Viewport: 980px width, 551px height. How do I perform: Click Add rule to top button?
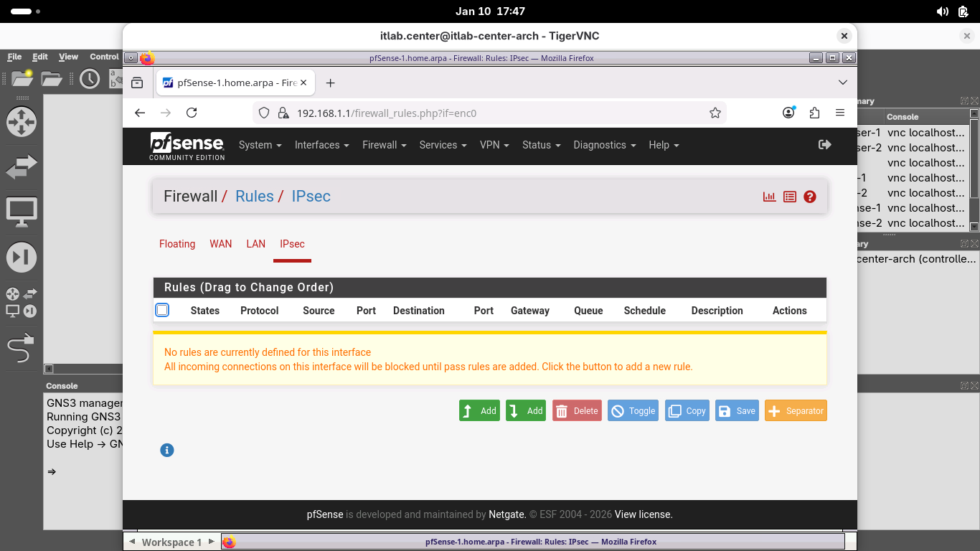click(479, 411)
